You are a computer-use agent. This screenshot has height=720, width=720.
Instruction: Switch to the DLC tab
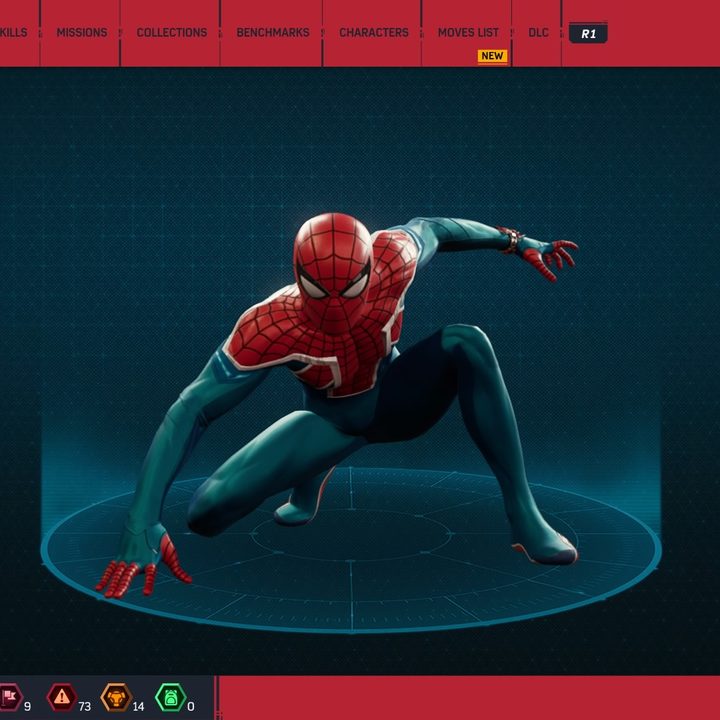click(538, 33)
